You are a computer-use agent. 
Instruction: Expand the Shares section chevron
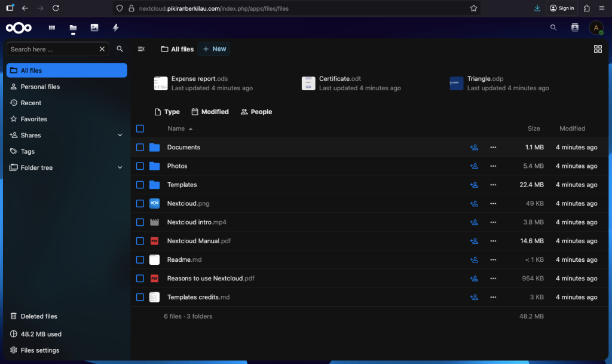(x=120, y=135)
